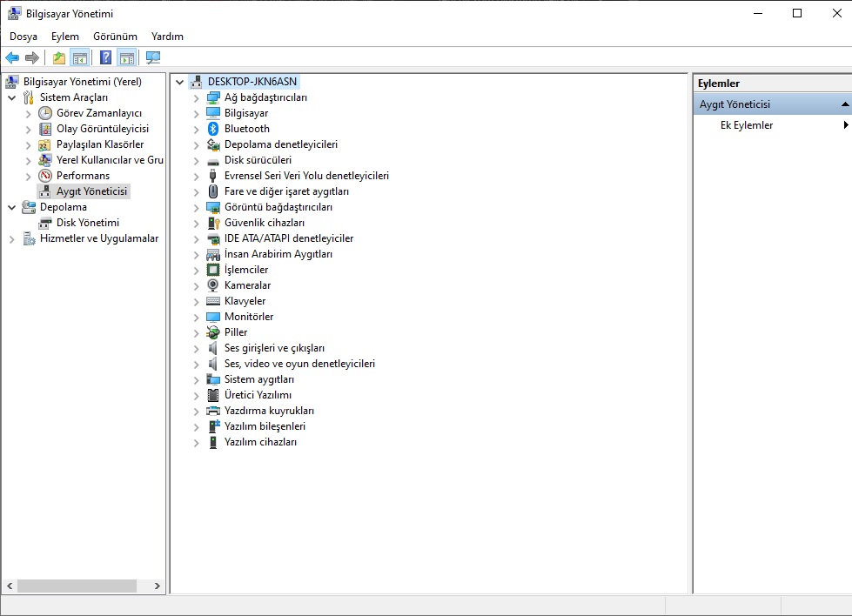Collapse the Aygıt Yöneticisi actions header
Image resolution: width=852 pixels, height=616 pixels.
845,104
